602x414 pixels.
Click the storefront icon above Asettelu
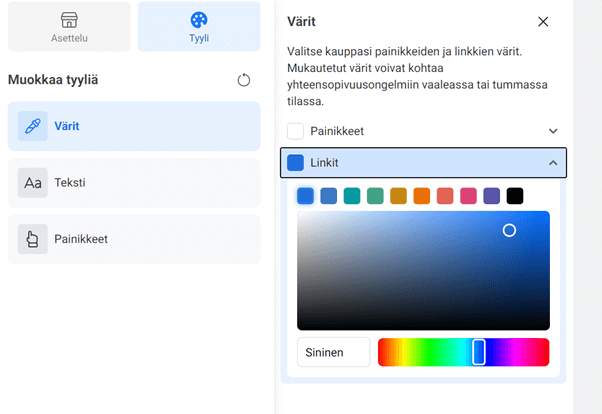click(x=69, y=20)
